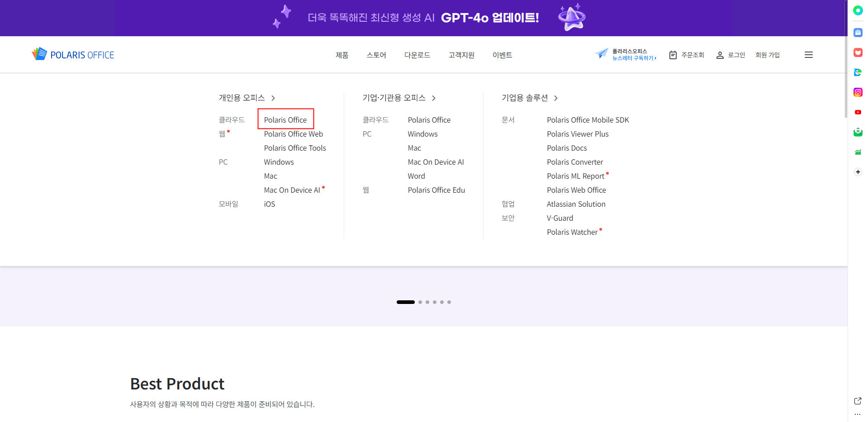Screen dimensions: 868x422
Task: Select Windows under 개인용 오피스
Action: click(279, 162)
